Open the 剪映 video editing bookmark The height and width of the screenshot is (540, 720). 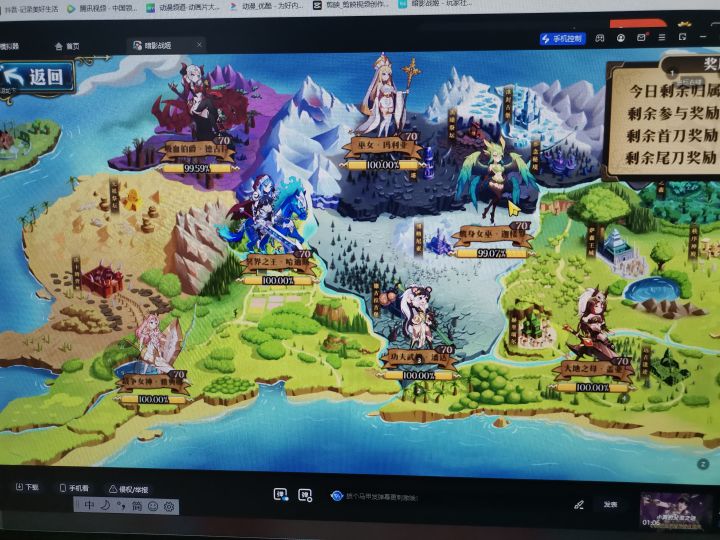tap(351, 5)
